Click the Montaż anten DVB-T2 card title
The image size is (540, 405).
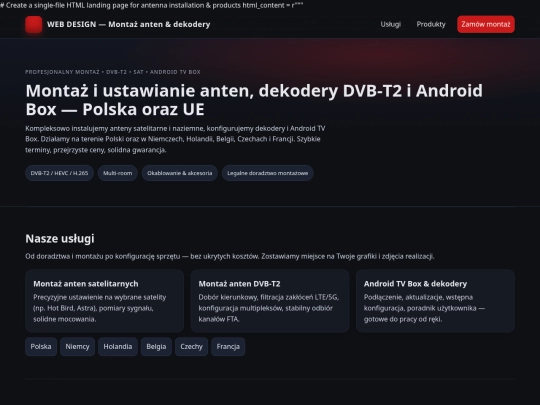(239, 284)
